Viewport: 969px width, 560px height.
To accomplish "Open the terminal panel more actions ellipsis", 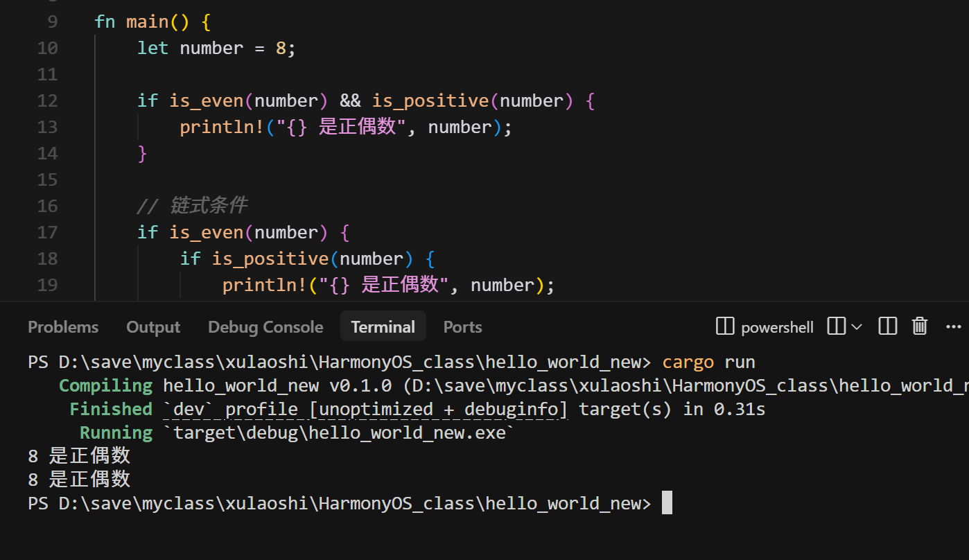I will (953, 326).
